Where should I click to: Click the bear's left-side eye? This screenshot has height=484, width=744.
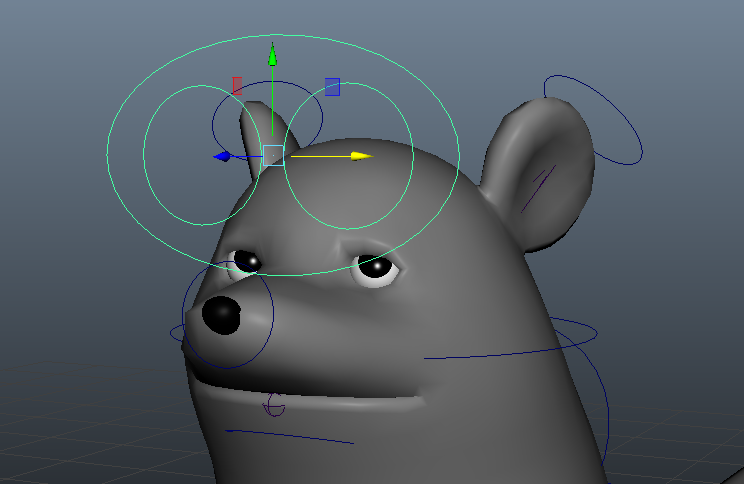(245, 262)
